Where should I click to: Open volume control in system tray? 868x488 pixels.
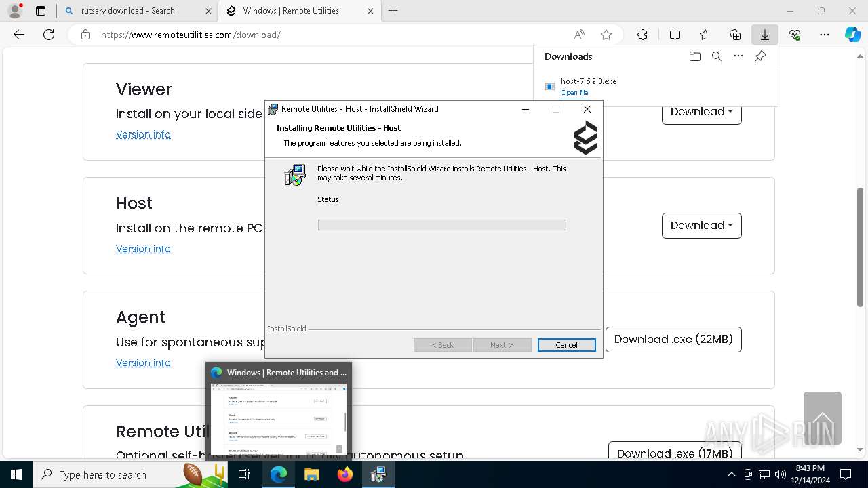[x=781, y=474]
